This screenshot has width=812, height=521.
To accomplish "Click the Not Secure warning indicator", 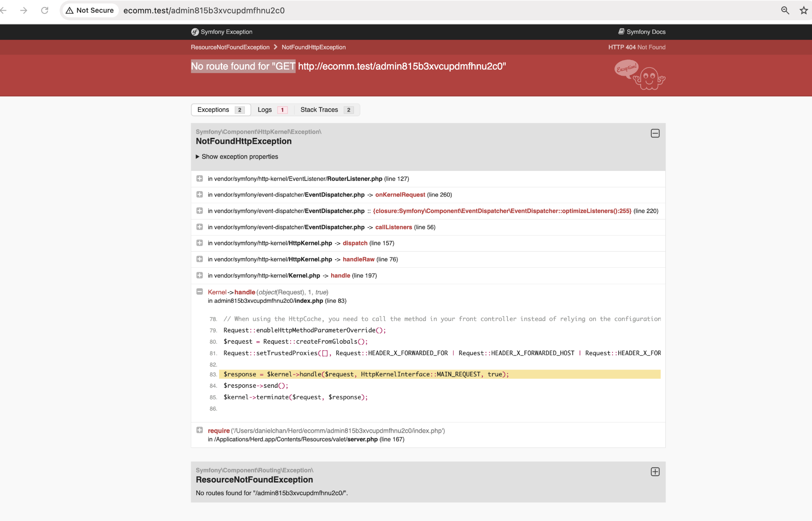I will 90,10.
